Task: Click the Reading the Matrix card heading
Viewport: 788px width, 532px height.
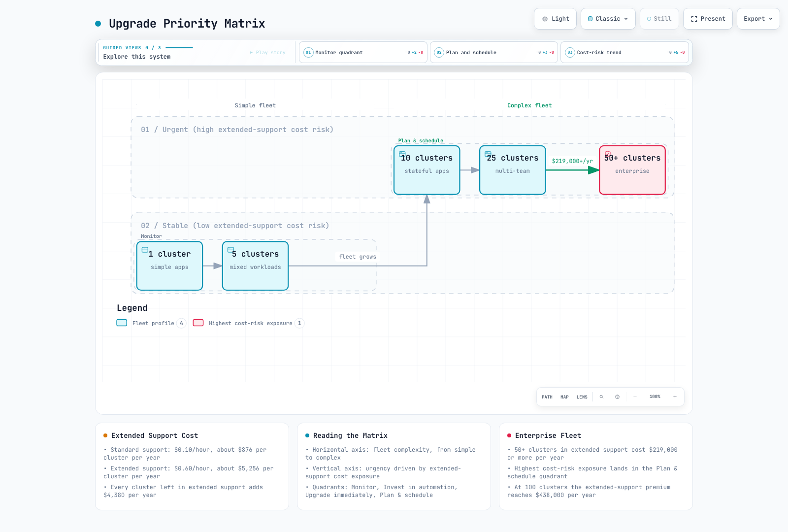Action: point(350,435)
